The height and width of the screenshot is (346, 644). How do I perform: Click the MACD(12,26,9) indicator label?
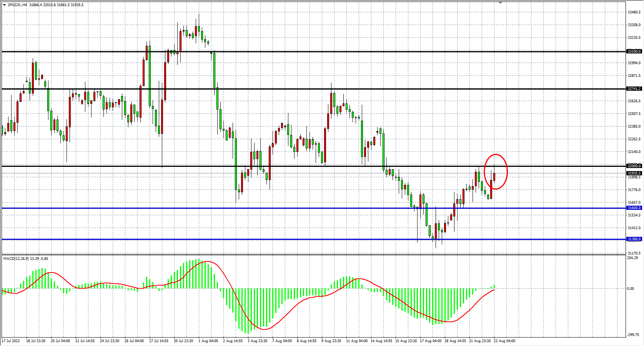click(15, 259)
